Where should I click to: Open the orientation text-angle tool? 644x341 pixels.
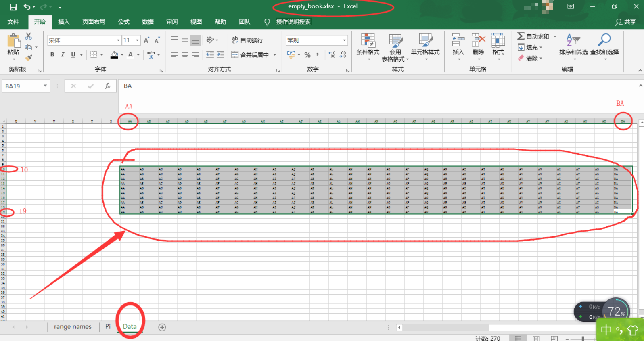(210, 40)
